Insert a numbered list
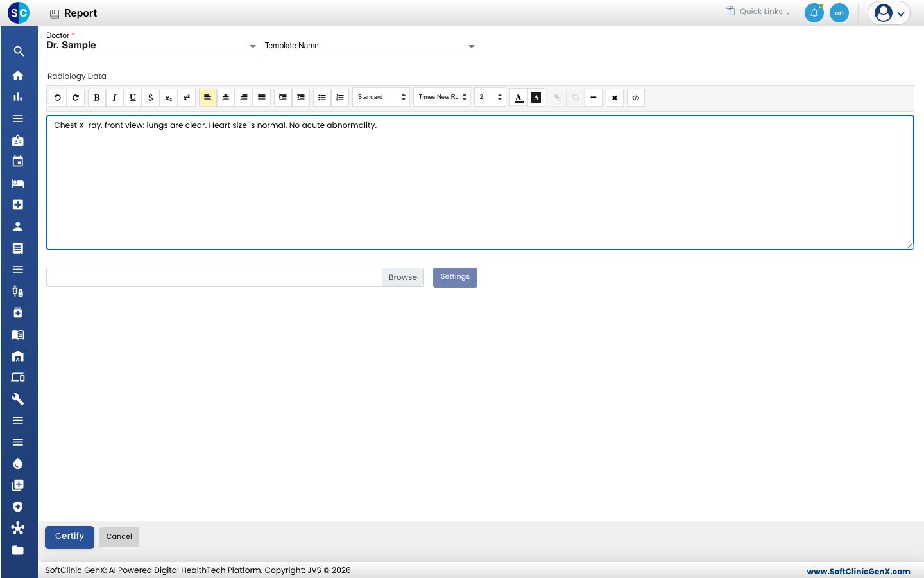The image size is (924, 578). pos(340,98)
